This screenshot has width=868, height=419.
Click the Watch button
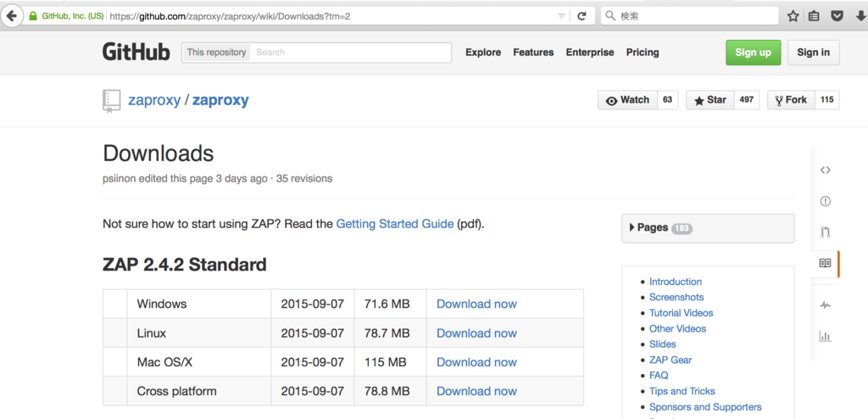click(x=627, y=100)
